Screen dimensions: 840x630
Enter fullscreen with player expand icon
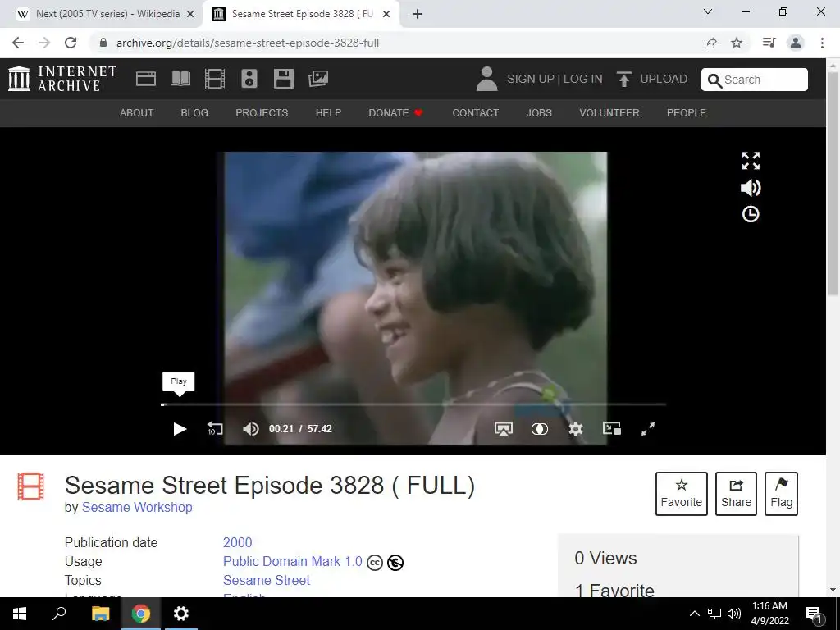pyautogui.click(x=648, y=428)
